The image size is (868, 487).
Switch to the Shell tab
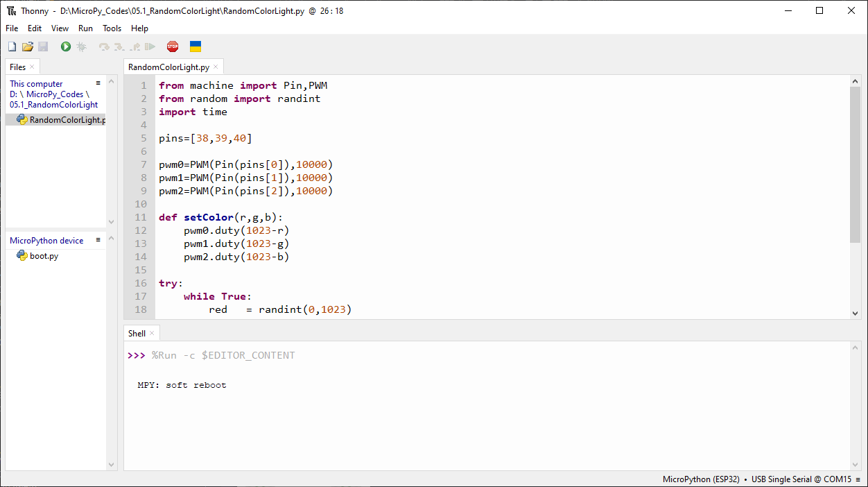pyautogui.click(x=137, y=334)
